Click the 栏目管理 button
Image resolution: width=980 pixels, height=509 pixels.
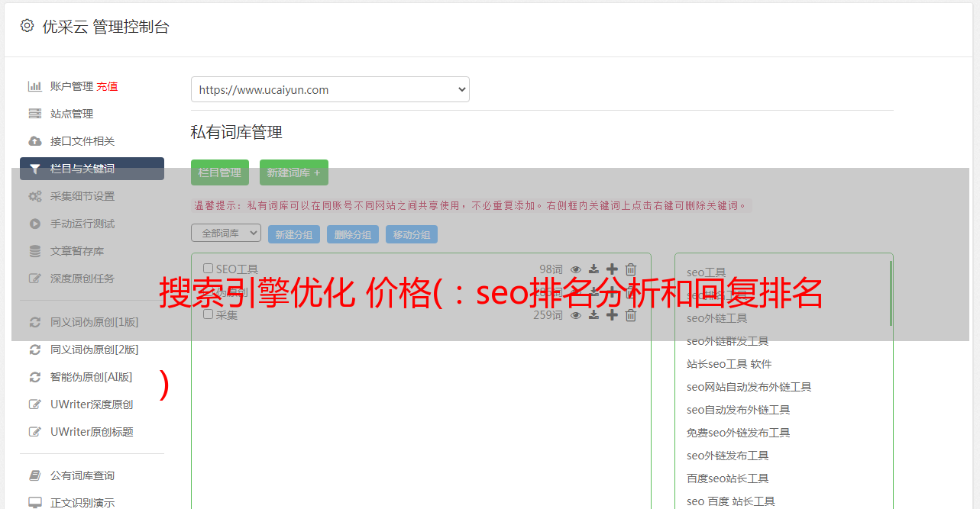(x=220, y=172)
